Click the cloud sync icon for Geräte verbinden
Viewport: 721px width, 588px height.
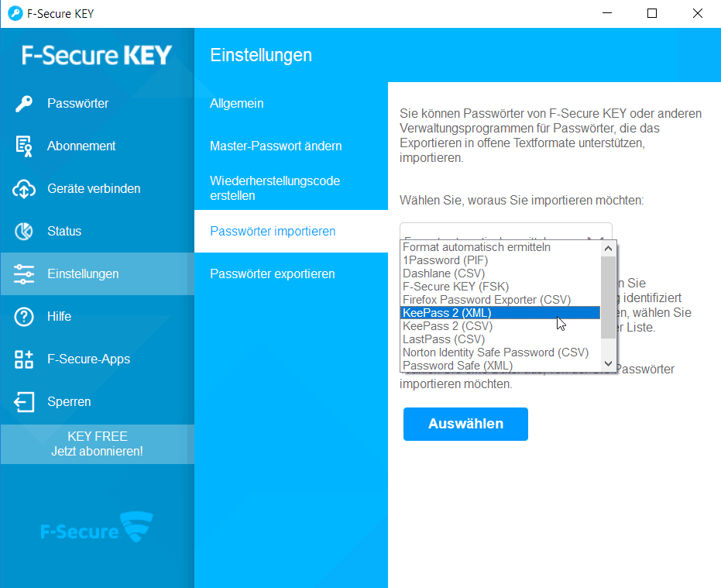click(24, 188)
